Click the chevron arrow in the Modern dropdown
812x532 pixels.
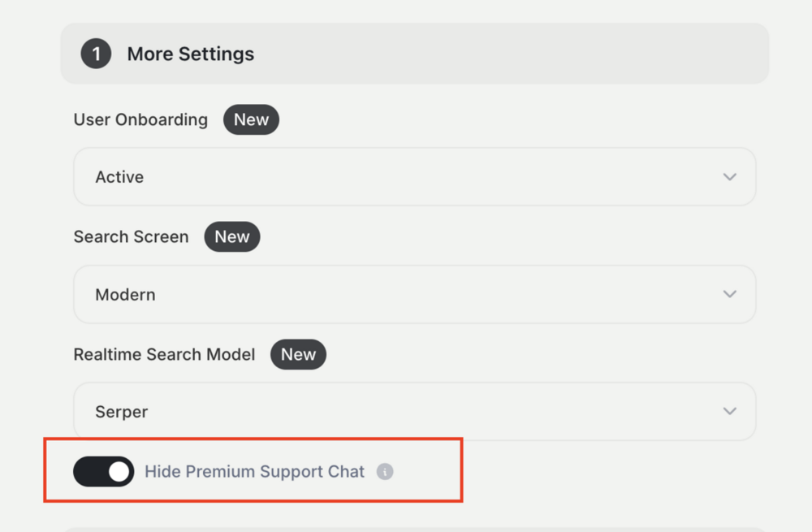(729, 294)
